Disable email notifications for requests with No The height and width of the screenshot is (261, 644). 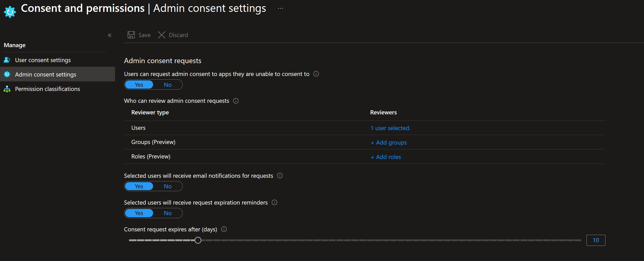tap(168, 186)
